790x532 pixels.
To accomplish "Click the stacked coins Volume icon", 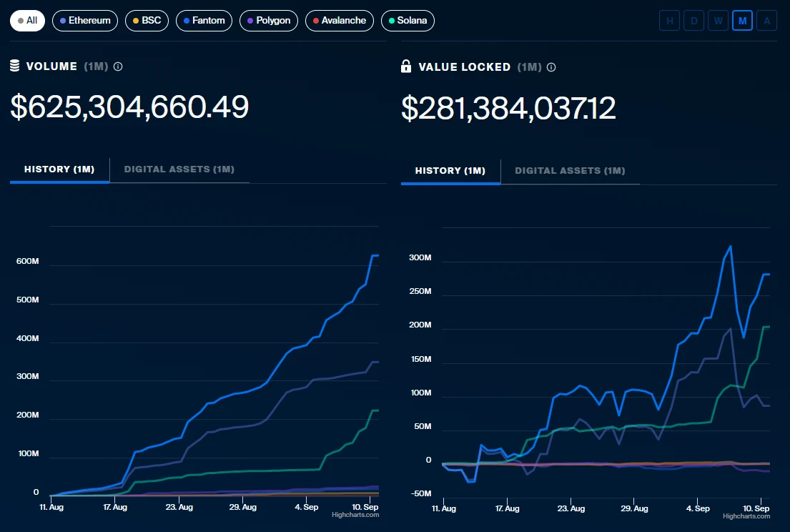I will (x=15, y=66).
